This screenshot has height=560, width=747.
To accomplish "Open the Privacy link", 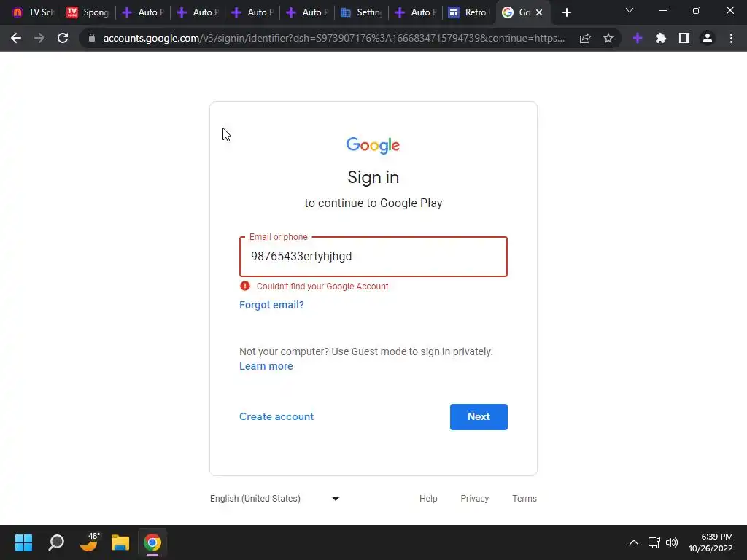I will tap(474, 499).
